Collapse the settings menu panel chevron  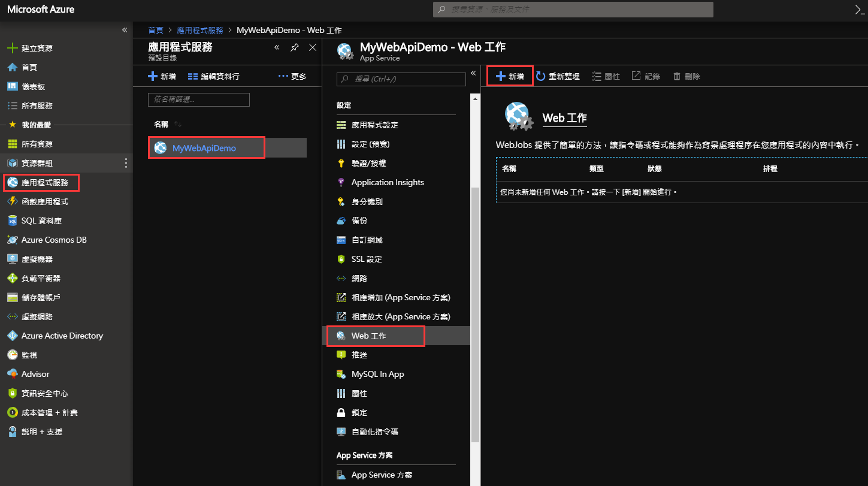click(473, 73)
